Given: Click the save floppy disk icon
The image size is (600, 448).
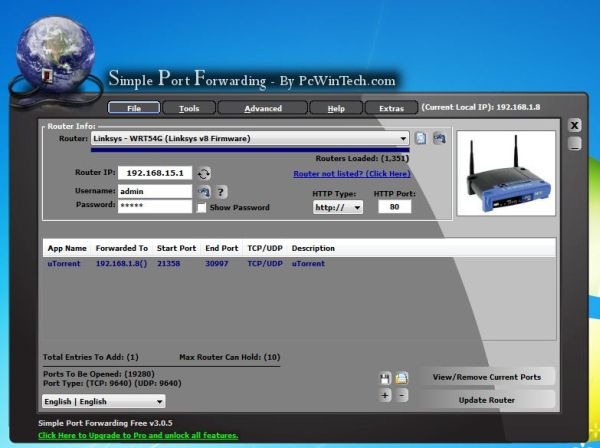Looking at the screenshot, I should tap(385, 378).
